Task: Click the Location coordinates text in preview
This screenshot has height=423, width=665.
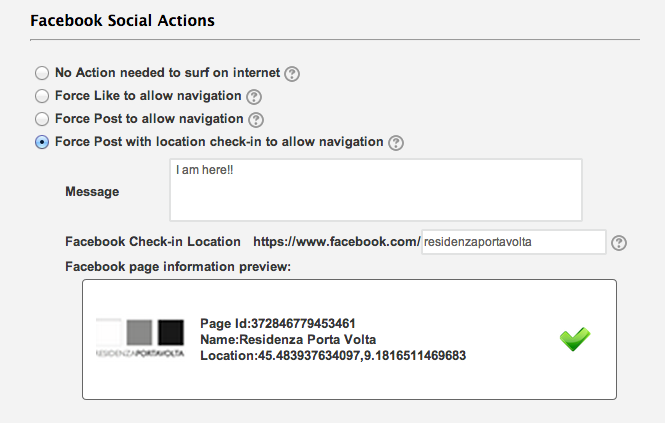Action: [333, 356]
